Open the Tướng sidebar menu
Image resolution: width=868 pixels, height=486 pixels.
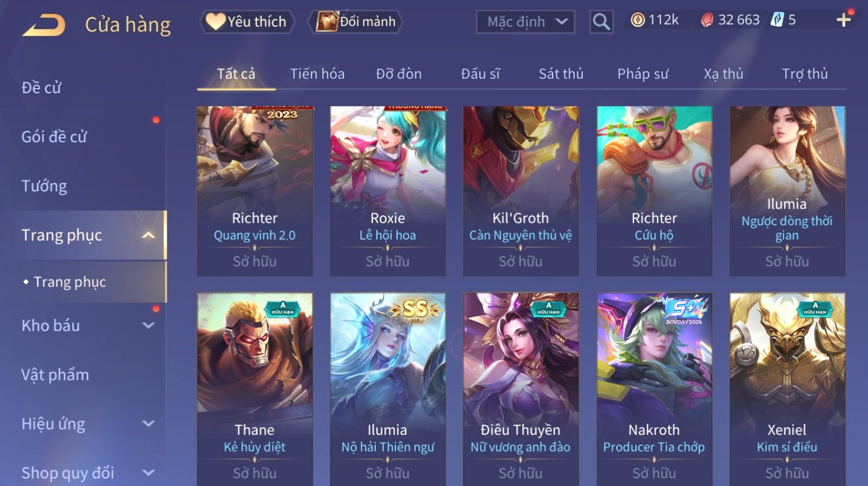click(44, 186)
